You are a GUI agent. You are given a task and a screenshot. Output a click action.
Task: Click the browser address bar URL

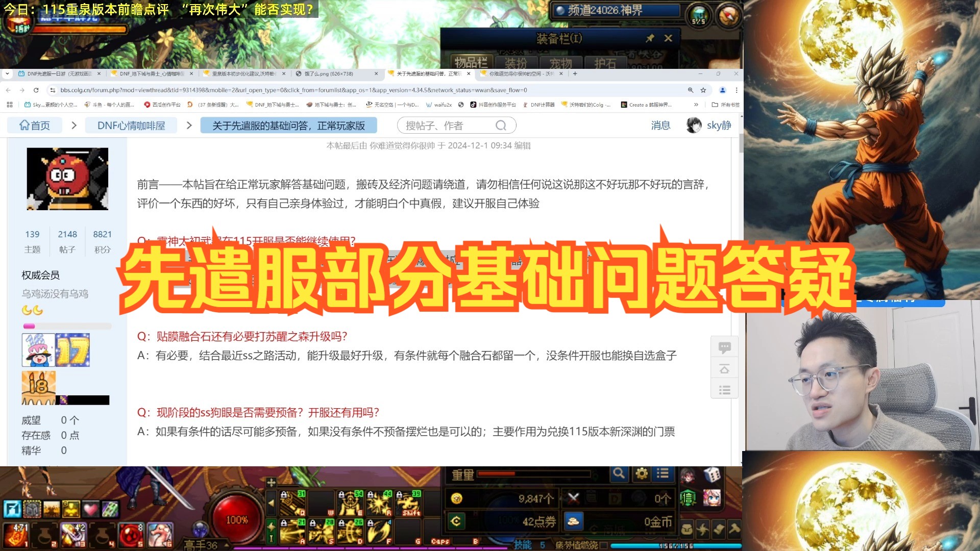293,90
